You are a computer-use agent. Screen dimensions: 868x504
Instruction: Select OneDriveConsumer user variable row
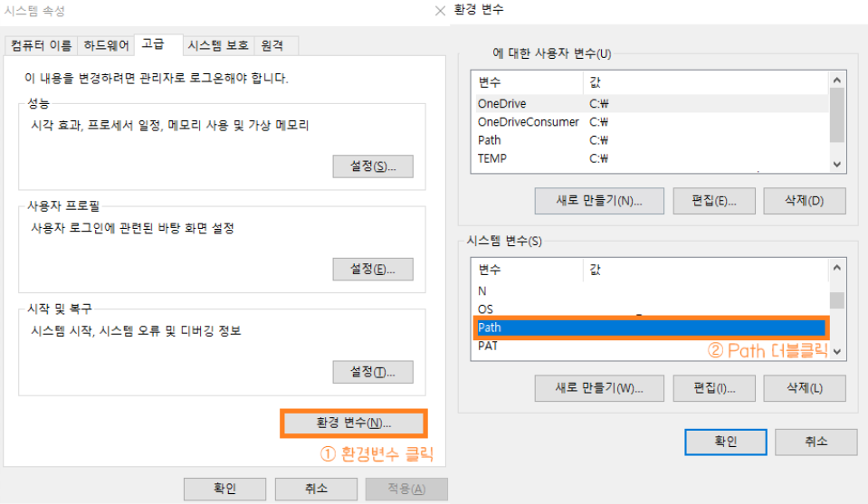point(651,122)
